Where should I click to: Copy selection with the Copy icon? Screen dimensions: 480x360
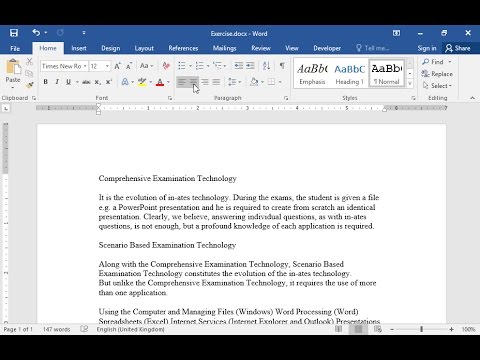[x=29, y=74]
